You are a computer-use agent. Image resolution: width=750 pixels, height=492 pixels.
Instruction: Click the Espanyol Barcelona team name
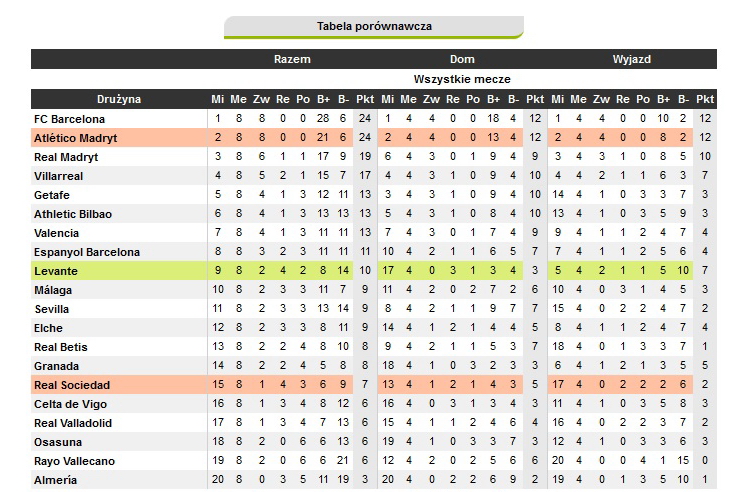(x=87, y=252)
